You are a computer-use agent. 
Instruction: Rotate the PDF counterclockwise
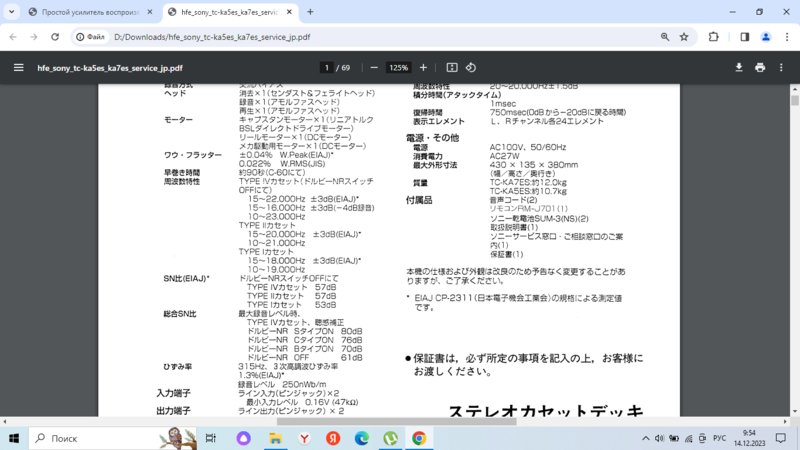tap(471, 67)
